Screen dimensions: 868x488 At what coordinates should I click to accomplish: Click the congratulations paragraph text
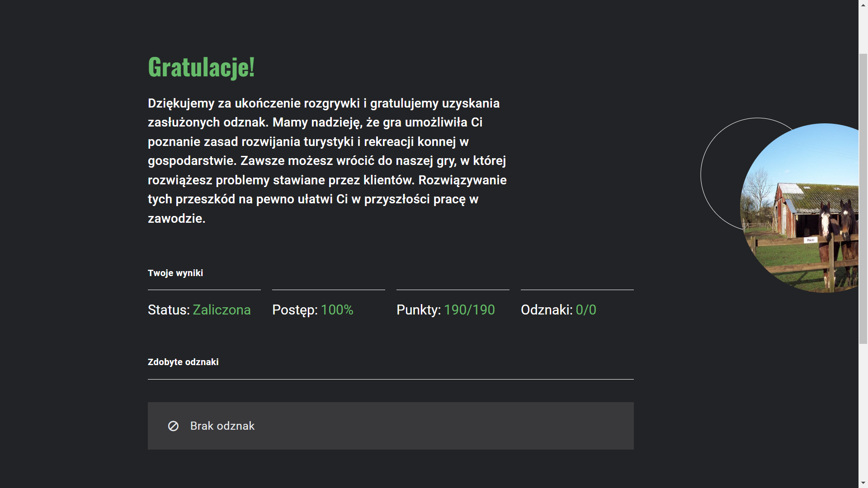[327, 161]
